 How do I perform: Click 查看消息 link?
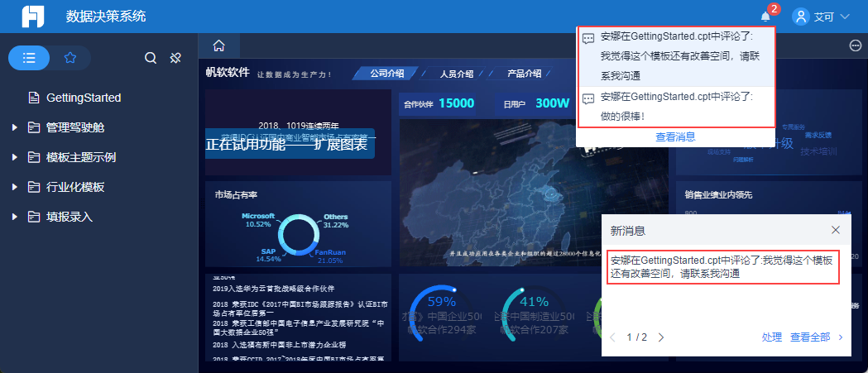(x=675, y=136)
